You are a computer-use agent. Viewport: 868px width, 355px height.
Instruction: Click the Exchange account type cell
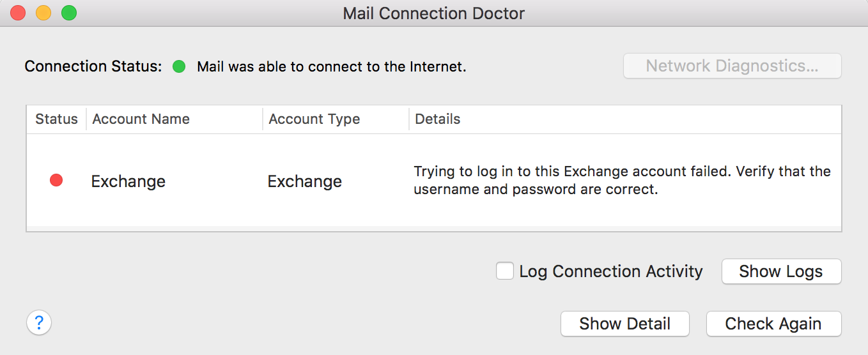tap(305, 181)
